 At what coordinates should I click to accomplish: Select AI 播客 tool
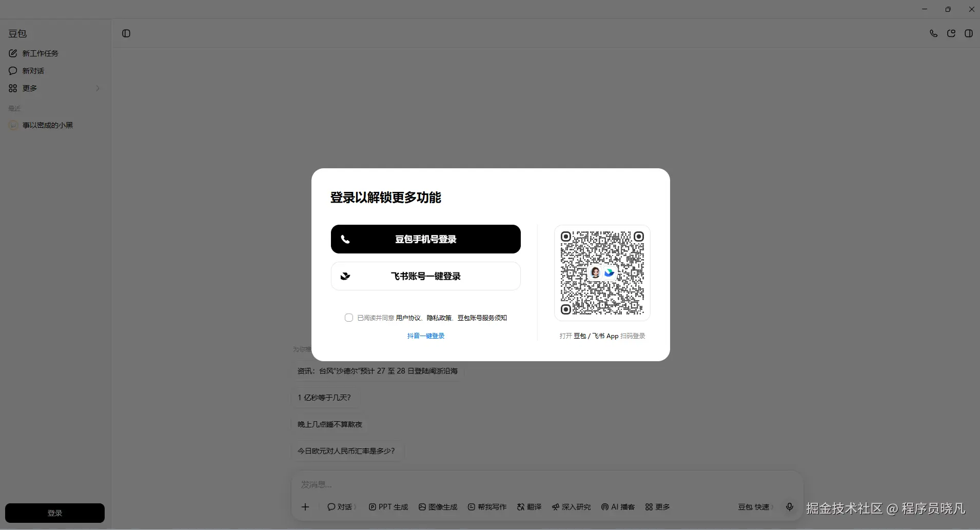click(x=618, y=507)
